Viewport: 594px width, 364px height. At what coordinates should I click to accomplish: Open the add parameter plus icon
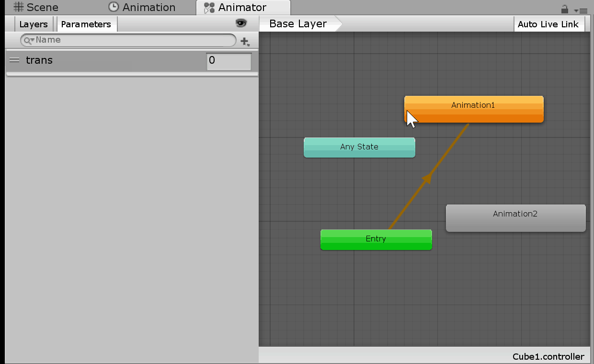[245, 41]
